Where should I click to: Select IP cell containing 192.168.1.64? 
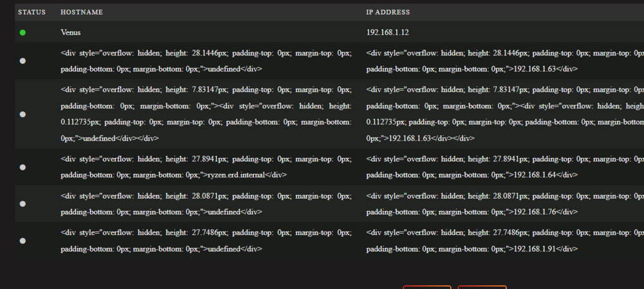[x=504, y=166]
